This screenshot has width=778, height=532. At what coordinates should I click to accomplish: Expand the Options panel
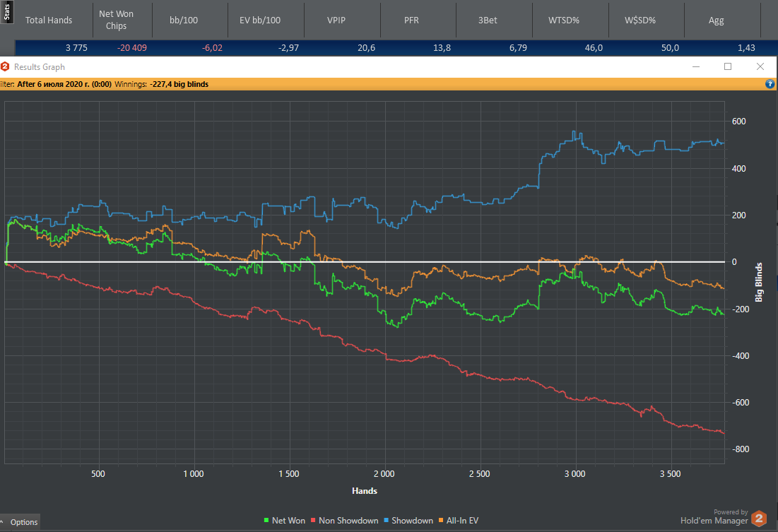tap(20, 522)
